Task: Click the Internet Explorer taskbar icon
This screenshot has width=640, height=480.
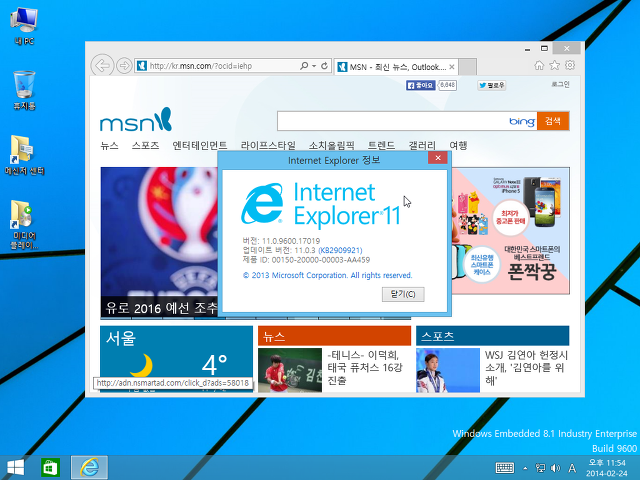Action: point(89,468)
